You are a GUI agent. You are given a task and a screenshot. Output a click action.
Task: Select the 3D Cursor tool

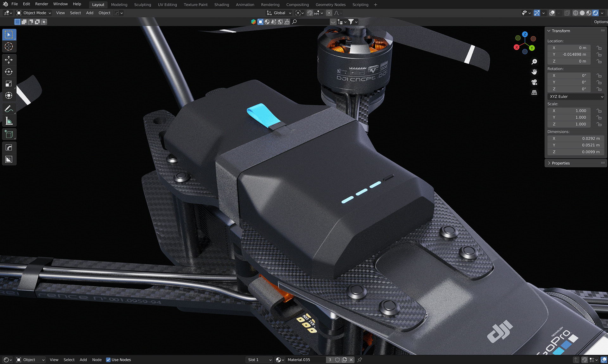pyautogui.click(x=9, y=46)
